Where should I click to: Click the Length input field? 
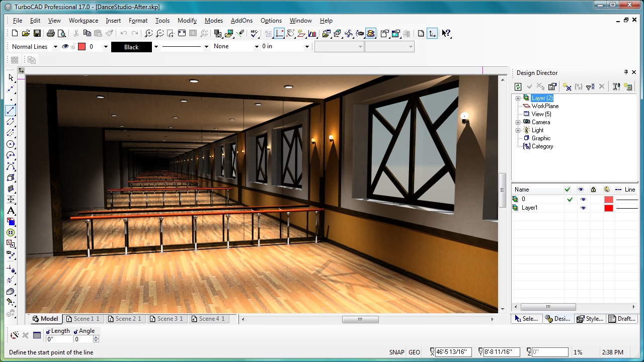[x=59, y=339]
